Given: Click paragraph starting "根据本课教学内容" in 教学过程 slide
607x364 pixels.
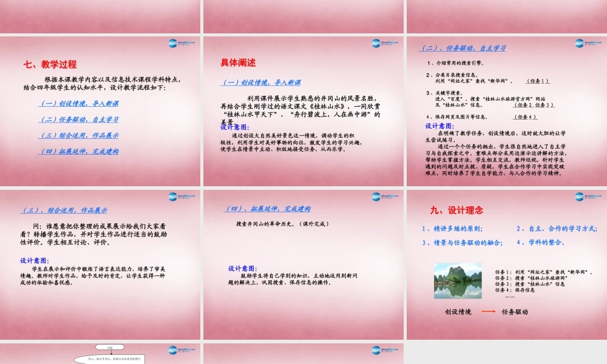Looking at the screenshot, I should [103, 84].
